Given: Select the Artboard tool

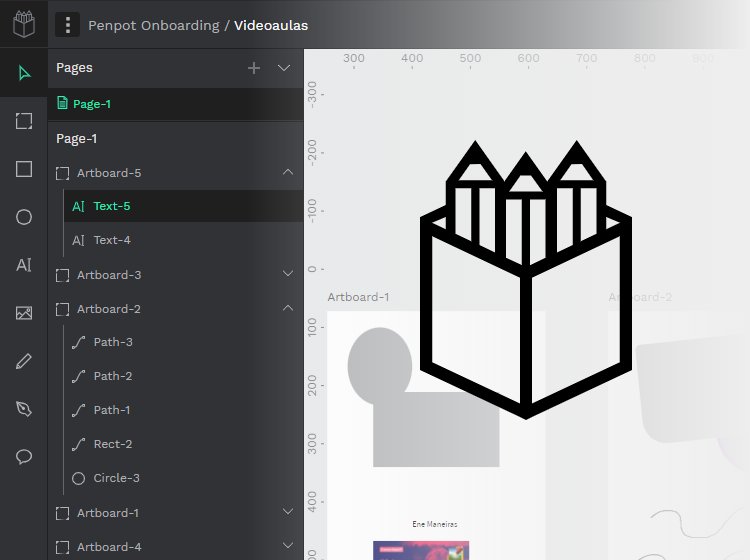Looking at the screenshot, I should 24,121.
